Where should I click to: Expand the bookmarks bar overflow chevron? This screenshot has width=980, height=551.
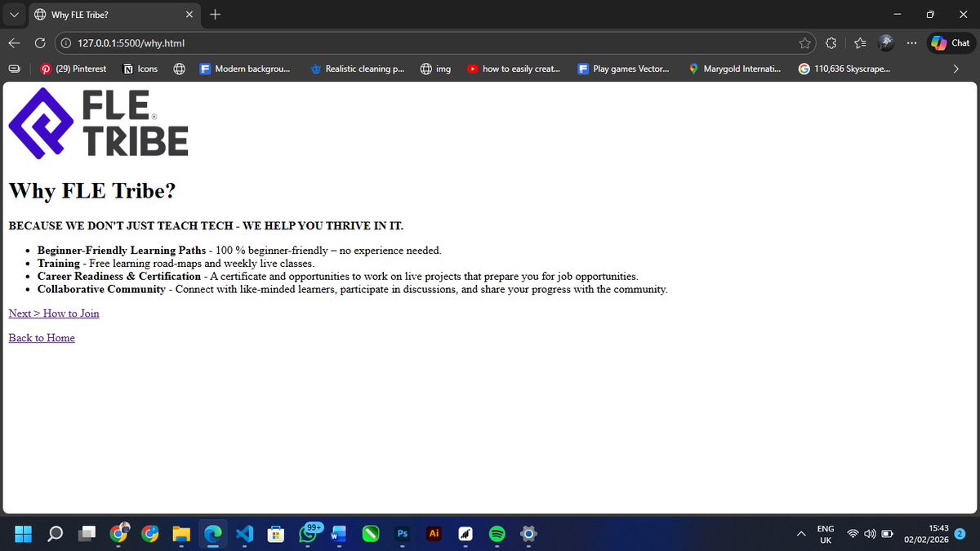click(956, 69)
